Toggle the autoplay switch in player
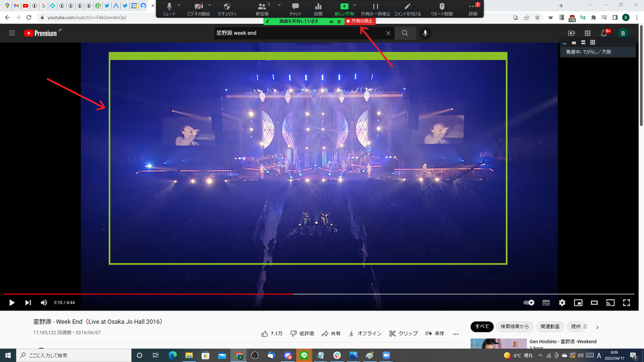 pyautogui.click(x=529, y=302)
